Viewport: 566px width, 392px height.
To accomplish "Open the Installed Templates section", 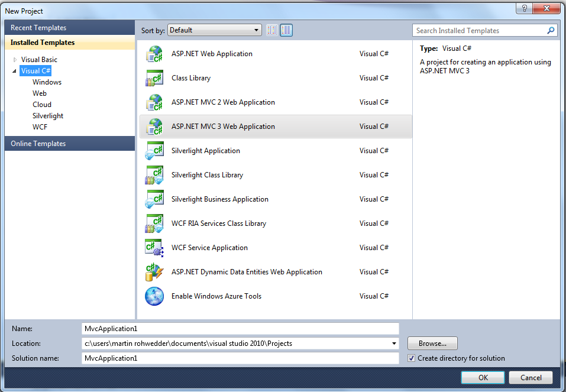I will coord(70,43).
